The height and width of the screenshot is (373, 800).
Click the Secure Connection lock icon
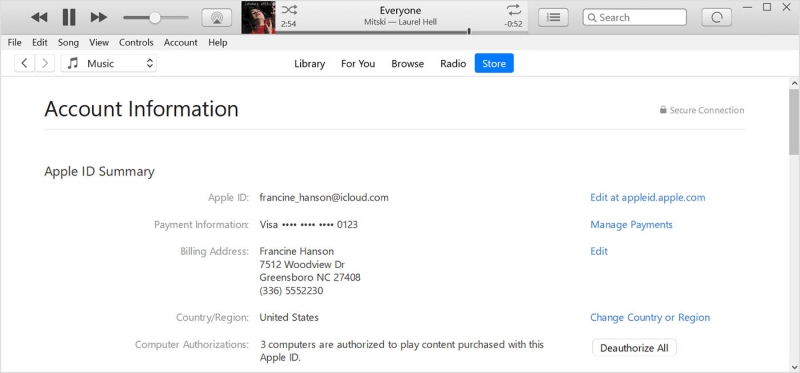tap(663, 110)
